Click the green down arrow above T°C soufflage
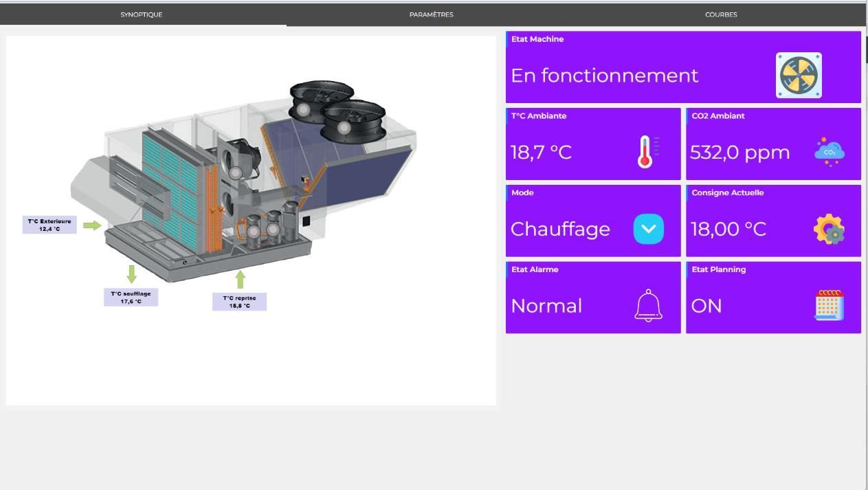Screen dimensions: 868x490 click(132, 274)
